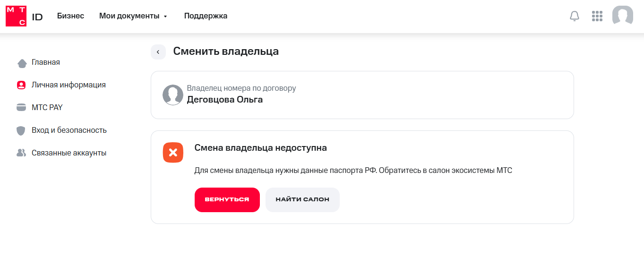Screen dimensions: 644x258
Task: Open the Поддержка menu item
Action: coord(206,16)
